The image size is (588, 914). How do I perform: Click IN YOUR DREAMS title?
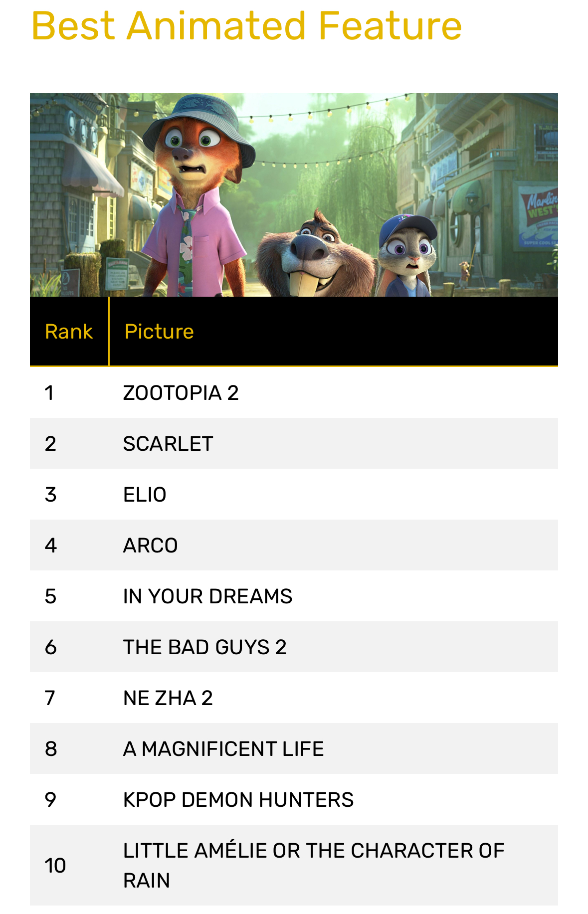coord(207,596)
